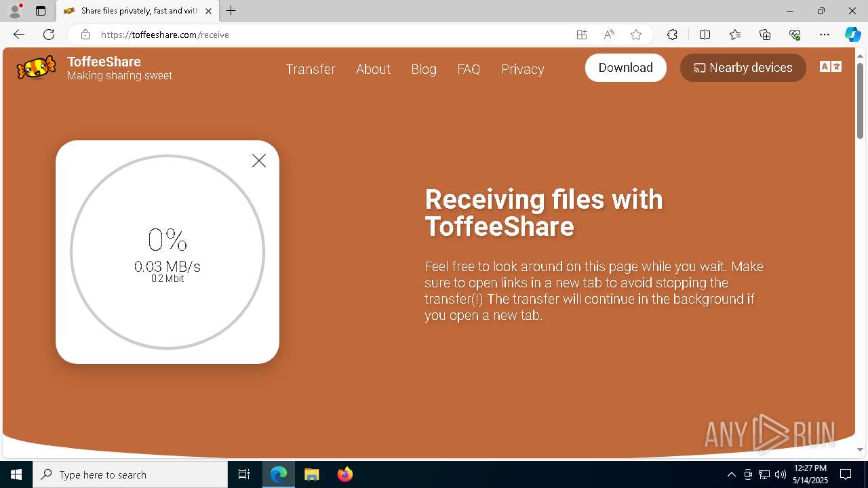Open the Favorites list
The height and width of the screenshot is (488, 868).
[x=735, y=35]
